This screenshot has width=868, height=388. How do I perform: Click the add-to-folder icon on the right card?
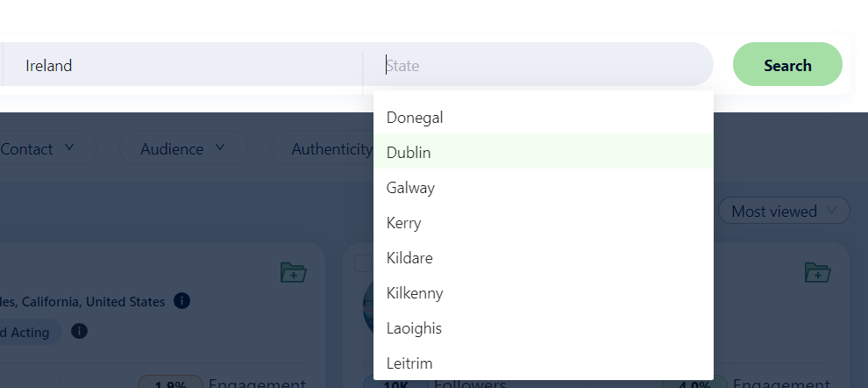817,272
